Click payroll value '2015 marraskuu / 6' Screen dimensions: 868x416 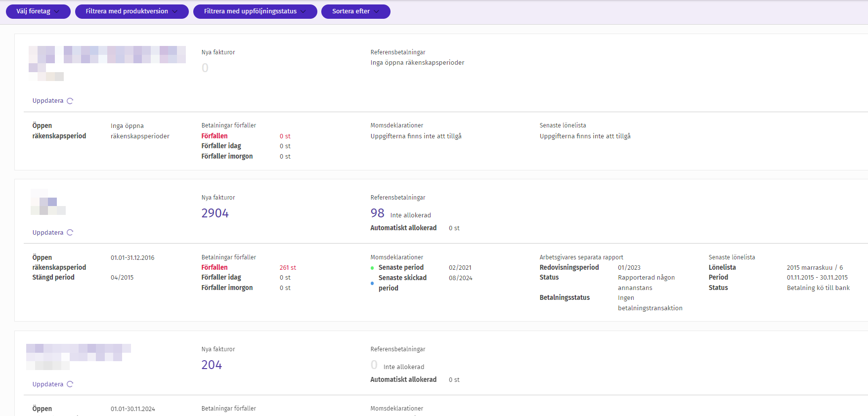(815, 268)
